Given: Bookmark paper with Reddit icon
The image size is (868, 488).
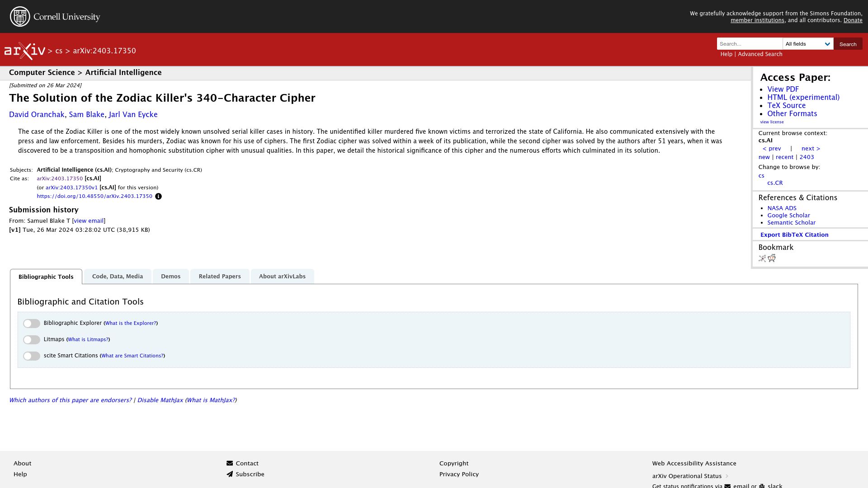Looking at the screenshot, I should (772, 258).
